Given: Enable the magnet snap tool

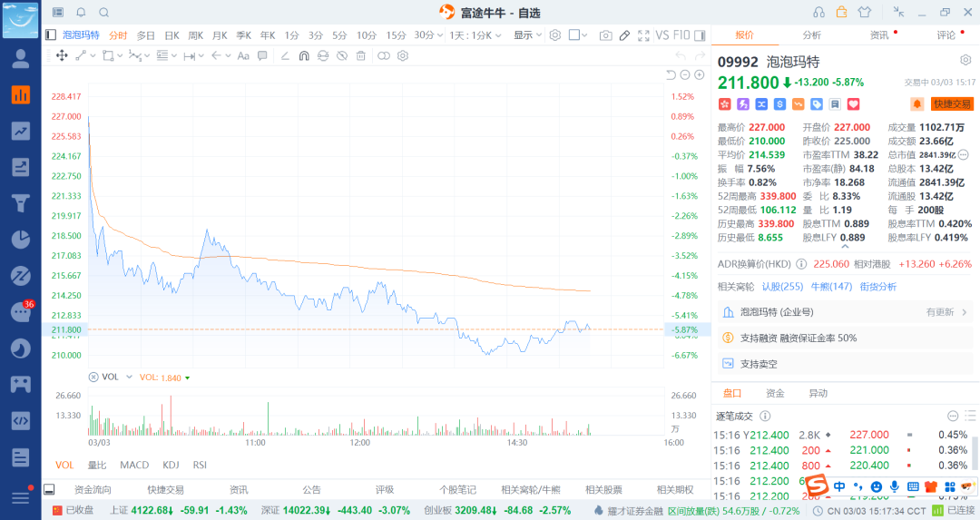Looking at the screenshot, I should pos(304,55).
